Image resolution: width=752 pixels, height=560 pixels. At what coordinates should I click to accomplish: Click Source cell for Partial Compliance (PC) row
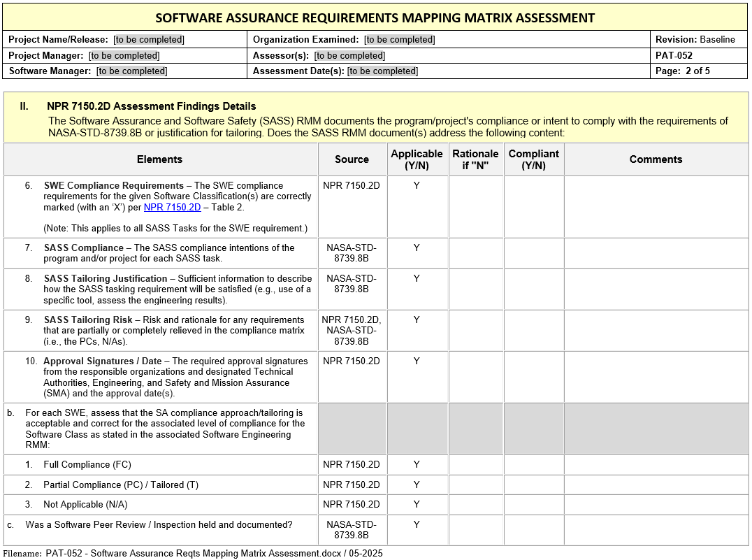click(352, 485)
